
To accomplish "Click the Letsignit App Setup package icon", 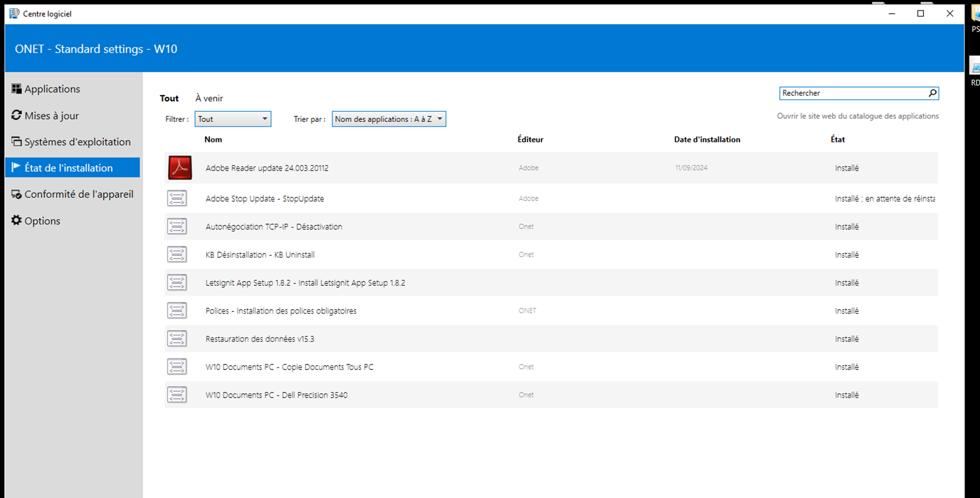I will pyautogui.click(x=177, y=283).
